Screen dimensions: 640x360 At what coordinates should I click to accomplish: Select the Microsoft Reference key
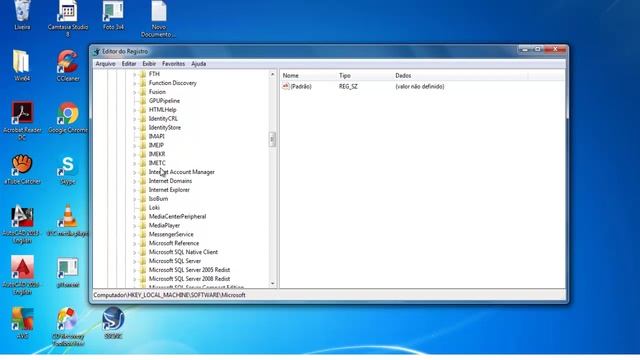coord(174,243)
